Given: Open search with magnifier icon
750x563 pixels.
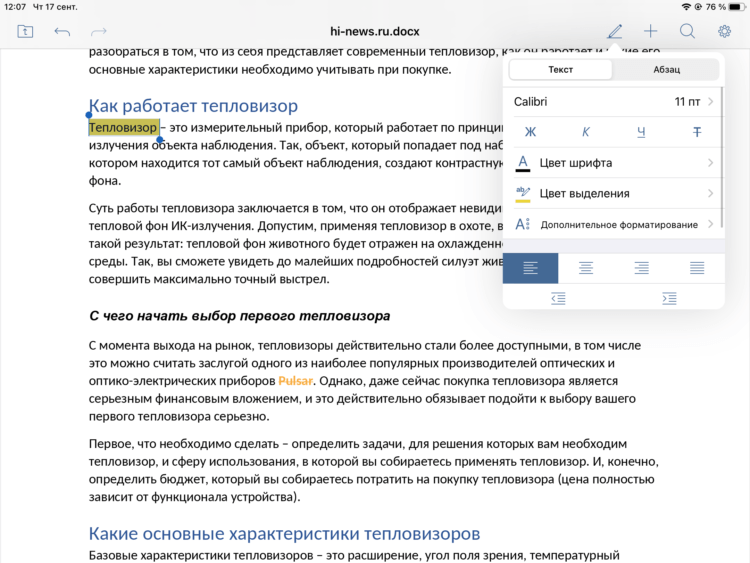Looking at the screenshot, I should tap(687, 32).
